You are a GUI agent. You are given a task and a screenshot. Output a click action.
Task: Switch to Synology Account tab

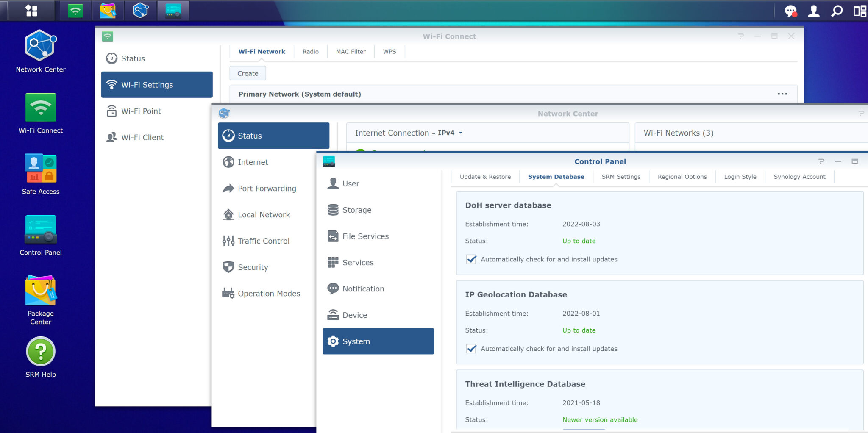pos(799,177)
